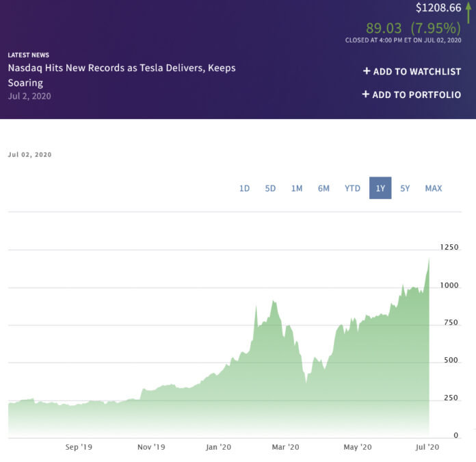This screenshot has width=476, height=462.
Task: Select the 5D time range
Action: click(270, 188)
